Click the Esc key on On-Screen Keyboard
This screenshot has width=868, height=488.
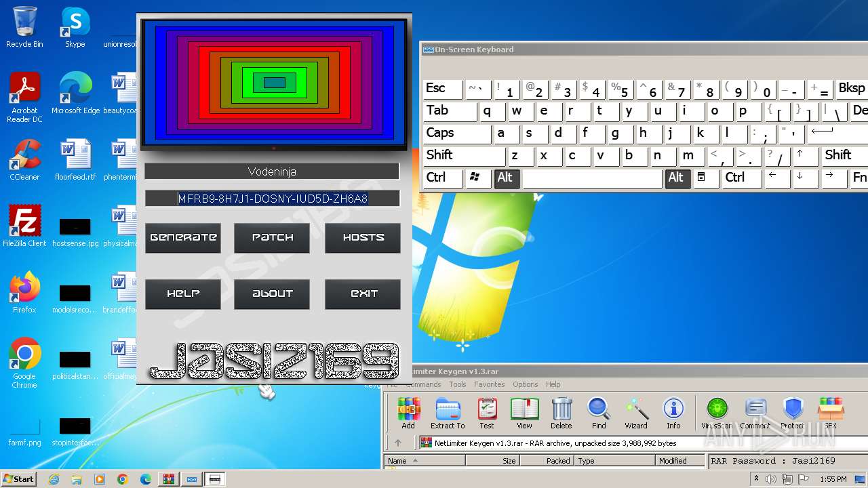click(x=443, y=89)
